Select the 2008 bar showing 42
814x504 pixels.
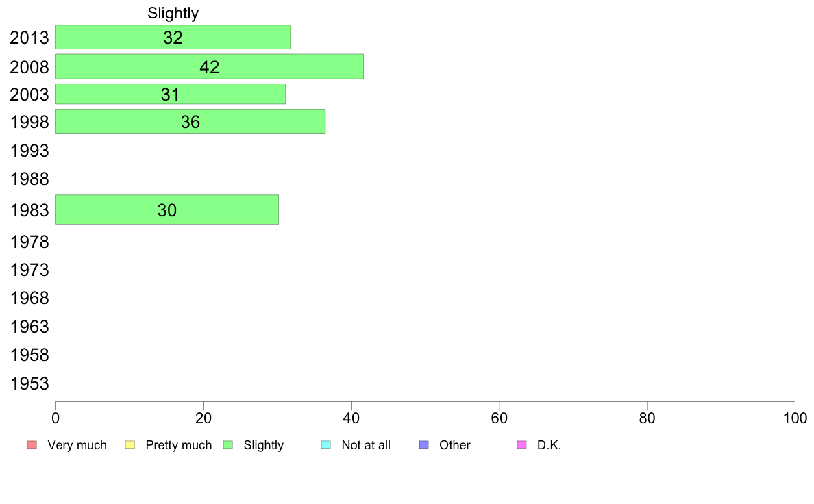point(209,66)
